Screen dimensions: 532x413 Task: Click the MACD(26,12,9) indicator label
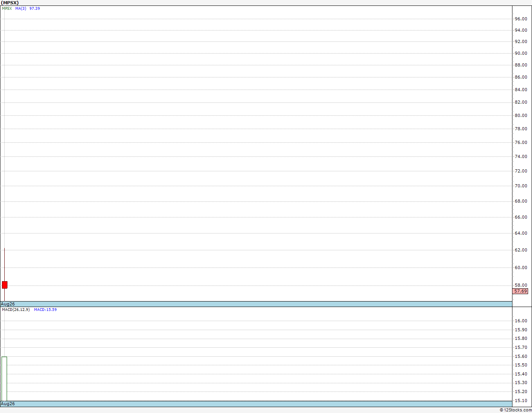(x=16, y=309)
